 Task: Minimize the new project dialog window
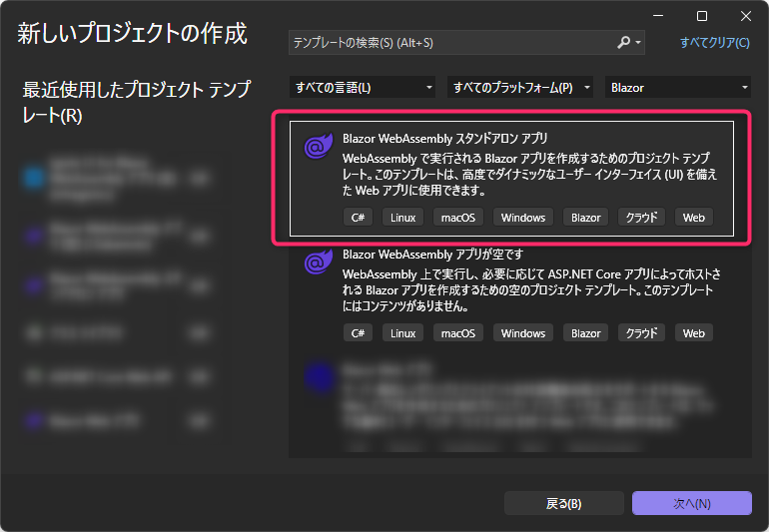658,16
